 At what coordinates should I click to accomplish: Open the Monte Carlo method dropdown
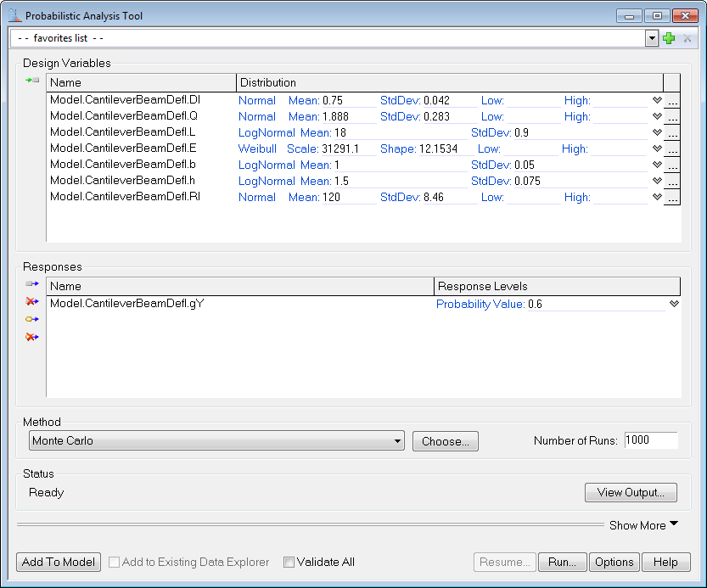tap(398, 441)
